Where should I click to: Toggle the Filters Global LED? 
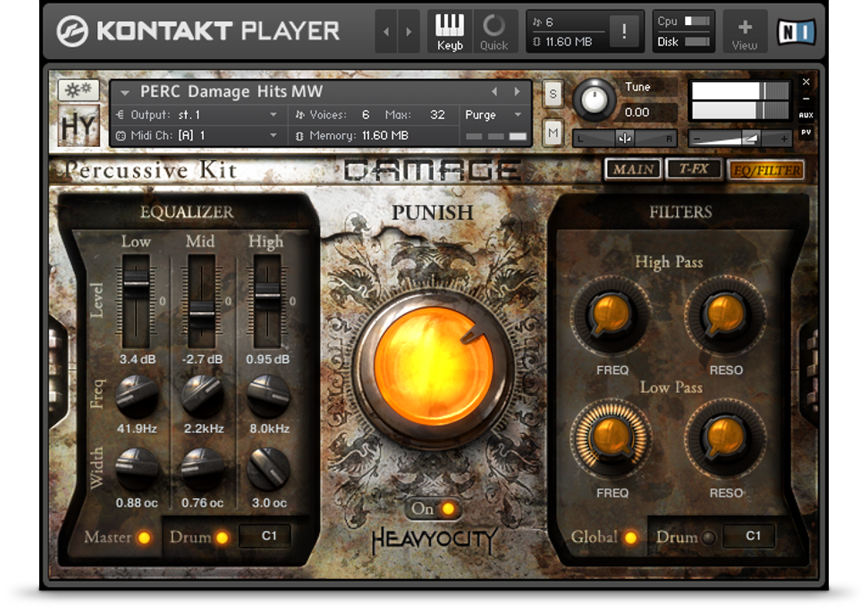click(x=630, y=537)
